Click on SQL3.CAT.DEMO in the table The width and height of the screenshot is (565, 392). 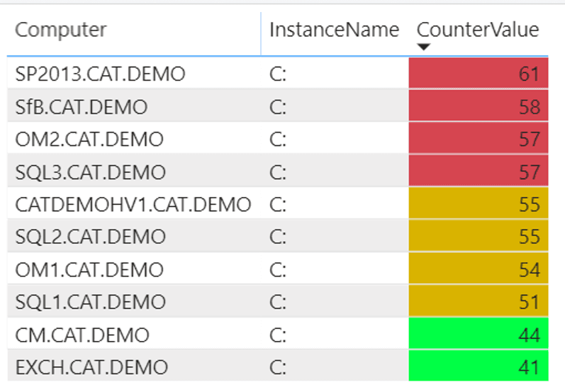click(91, 172)
